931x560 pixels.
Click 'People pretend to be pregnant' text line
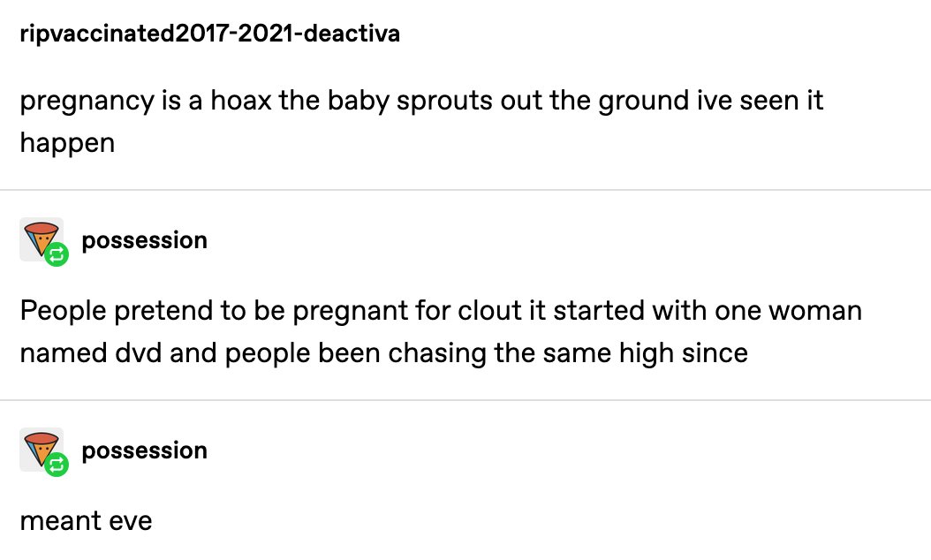coord(441,311)
